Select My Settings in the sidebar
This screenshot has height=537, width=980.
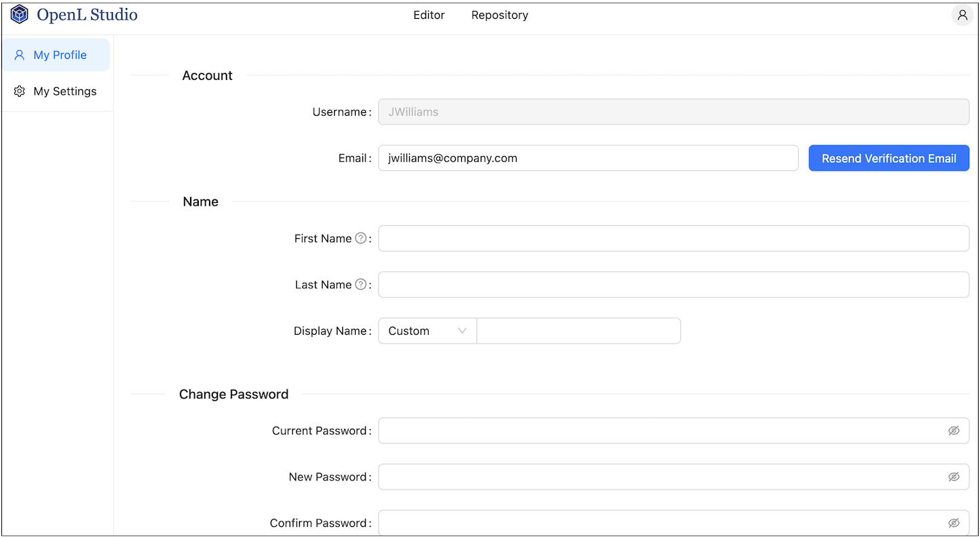pyautogui.click(x=64, y=91)
